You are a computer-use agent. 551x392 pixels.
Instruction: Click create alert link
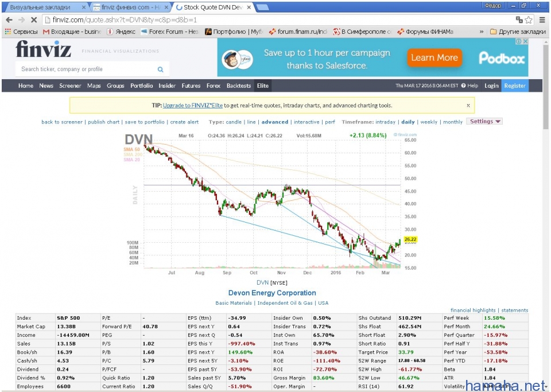[184, 122]
